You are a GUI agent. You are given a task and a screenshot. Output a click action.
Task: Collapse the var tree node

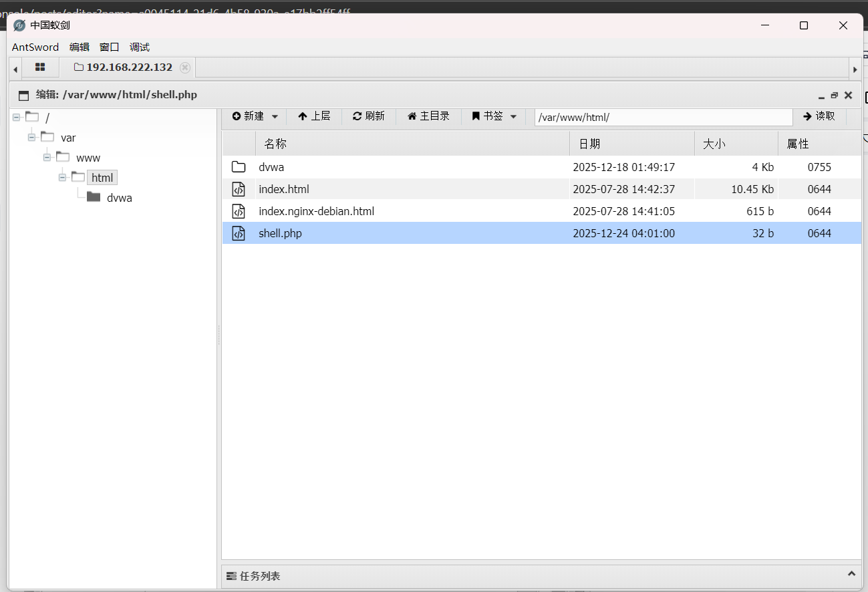pos(31,138)
